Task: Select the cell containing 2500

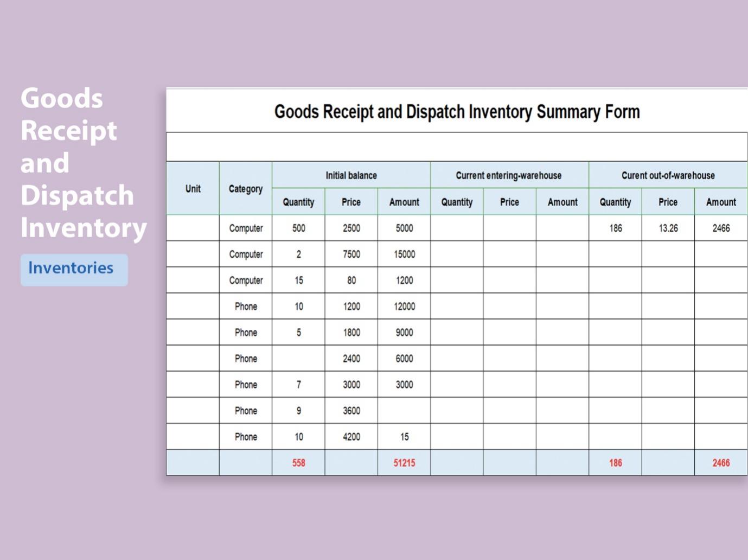Action: [x=351, y=228]
